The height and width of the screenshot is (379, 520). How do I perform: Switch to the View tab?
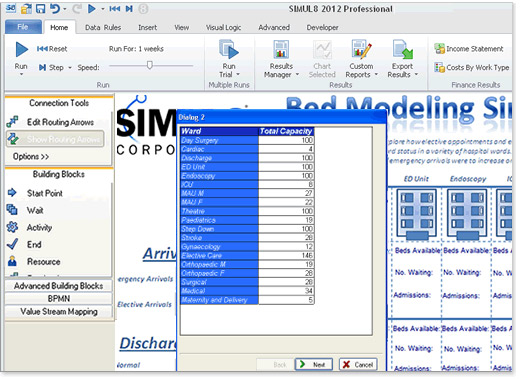[x=182, y=28]
